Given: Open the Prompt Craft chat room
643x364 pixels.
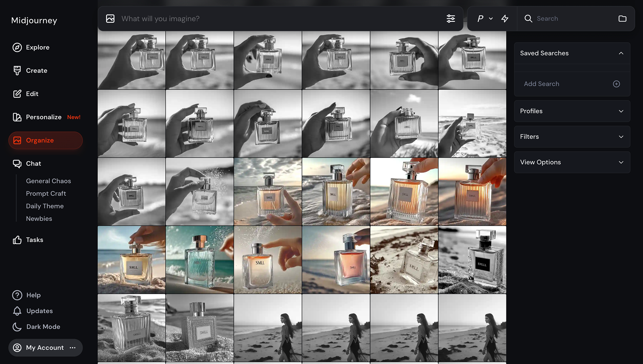Looking at the screenshot, I should coord(46,194).
